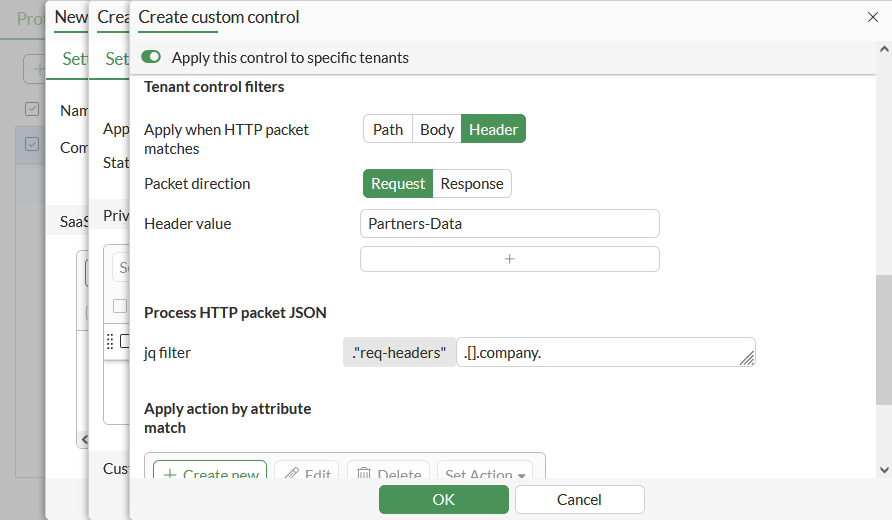Click the jq filter text area

tap(600, 352)
